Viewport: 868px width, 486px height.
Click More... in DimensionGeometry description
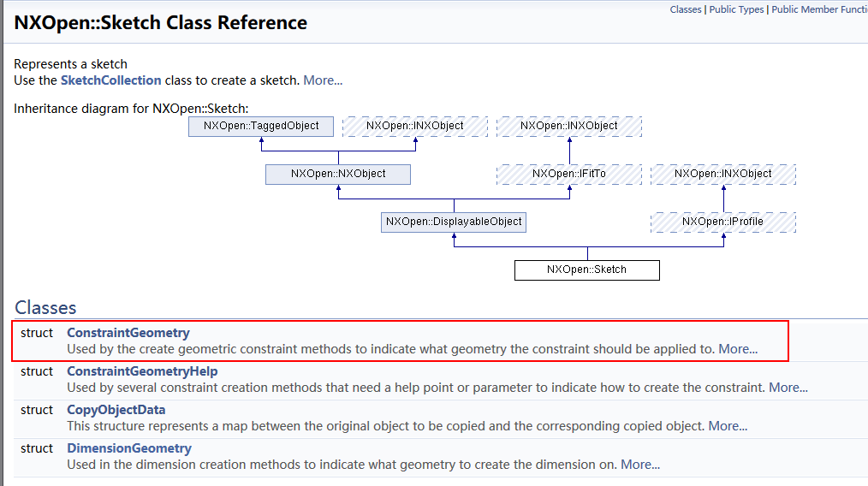point(640,465)
